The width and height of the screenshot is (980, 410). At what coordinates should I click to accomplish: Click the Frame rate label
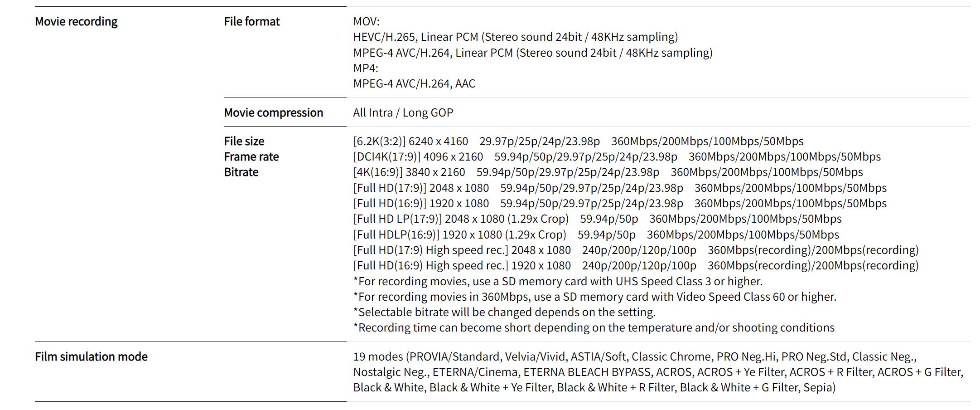click(251, 156)
